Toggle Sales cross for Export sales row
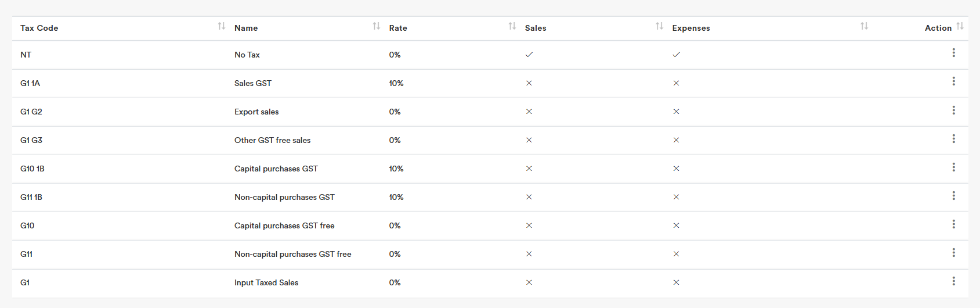The height and width of the screenshot is (308, 980). (x=529, y=112)
